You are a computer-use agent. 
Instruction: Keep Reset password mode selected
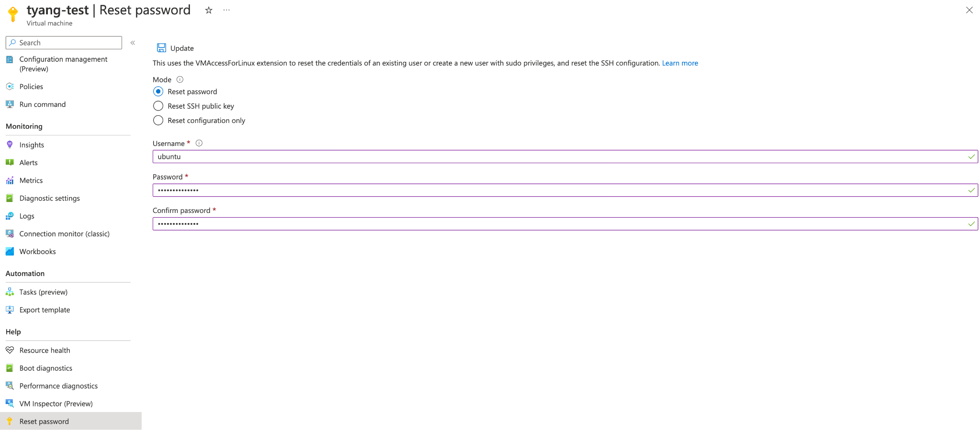(x=158, y=91)
